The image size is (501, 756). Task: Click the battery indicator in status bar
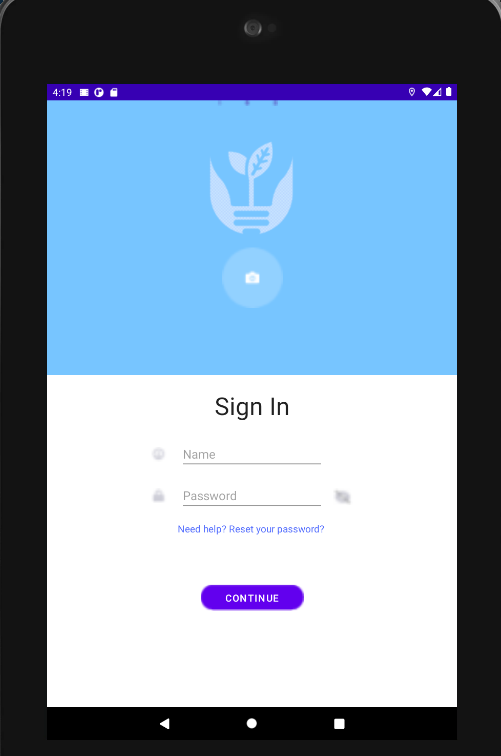click(448, 92)
